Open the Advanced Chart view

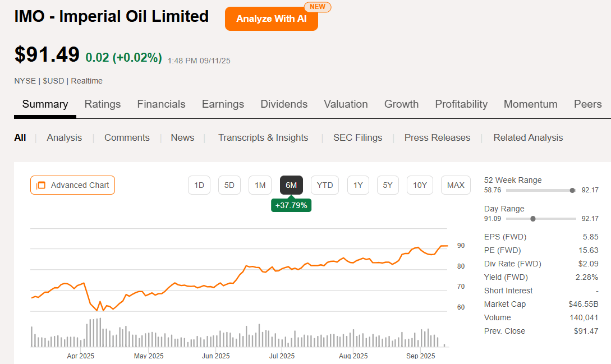pyautogui.click(x=72, y=185)
